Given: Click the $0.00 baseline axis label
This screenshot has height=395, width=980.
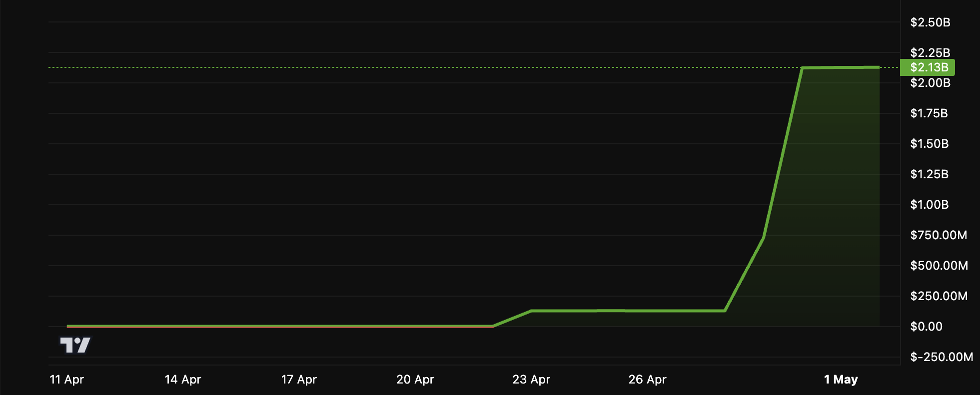Looking at the screenshot, I should coord(926,327).
